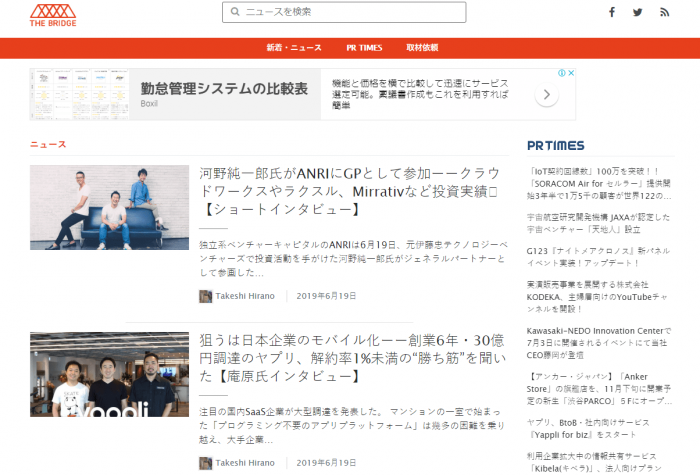Open the ANRI 河野純一郎 article headline
This screenshot has height=475, width=700.
click(349, 192)
